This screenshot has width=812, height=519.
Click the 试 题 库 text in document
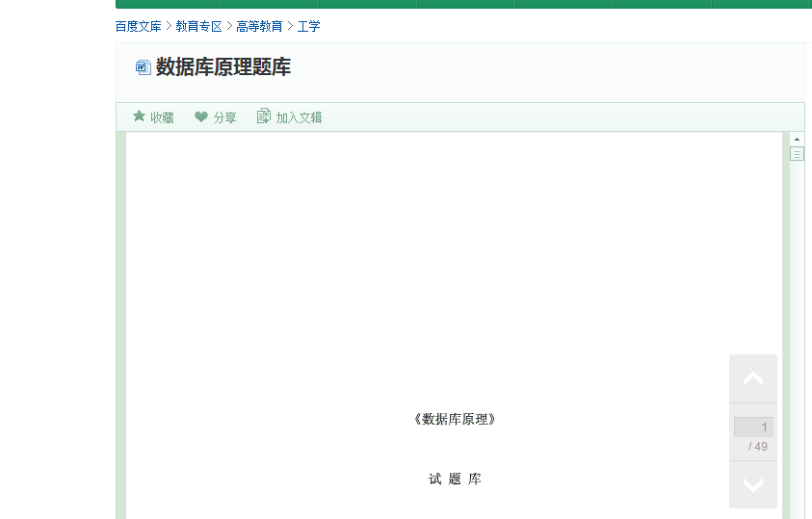tap(455, 480)
